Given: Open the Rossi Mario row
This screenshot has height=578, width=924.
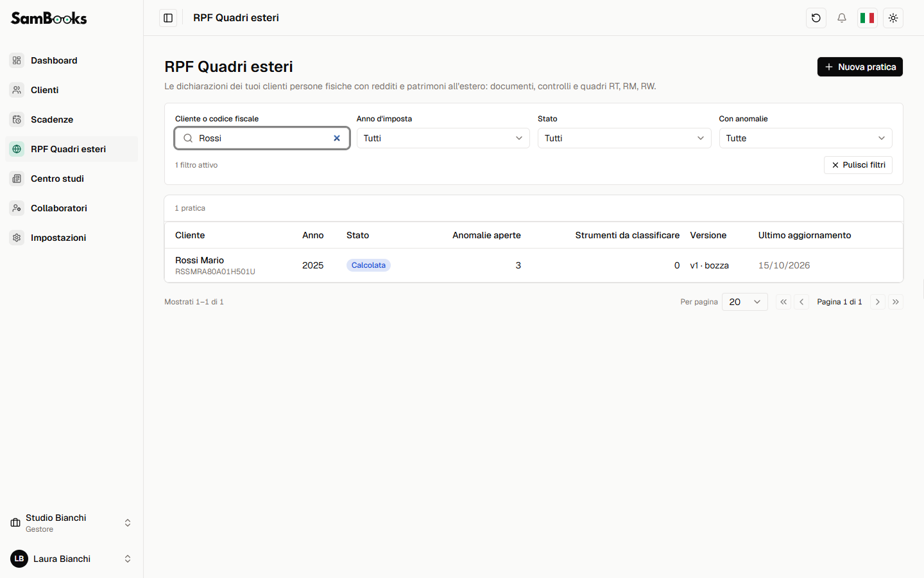Looking at the screenshot, I should click(534, 265).
